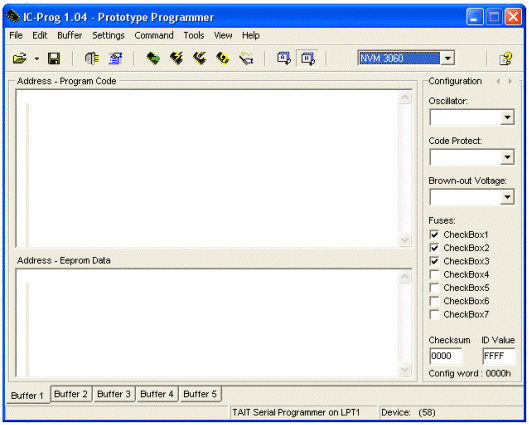This screenshot has height=425, width=529.
Task: Click the help question mark toolbar icon
Action: coord(506,58)
